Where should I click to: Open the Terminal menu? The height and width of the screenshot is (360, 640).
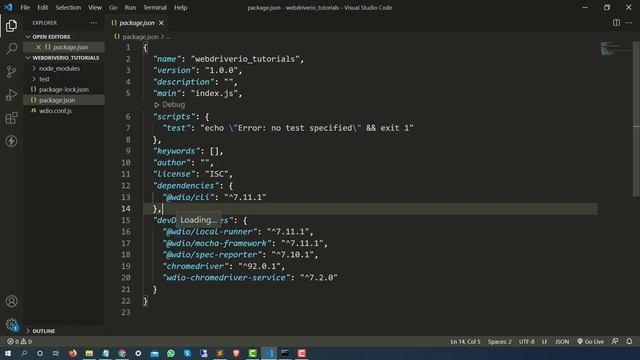(155, 7)
